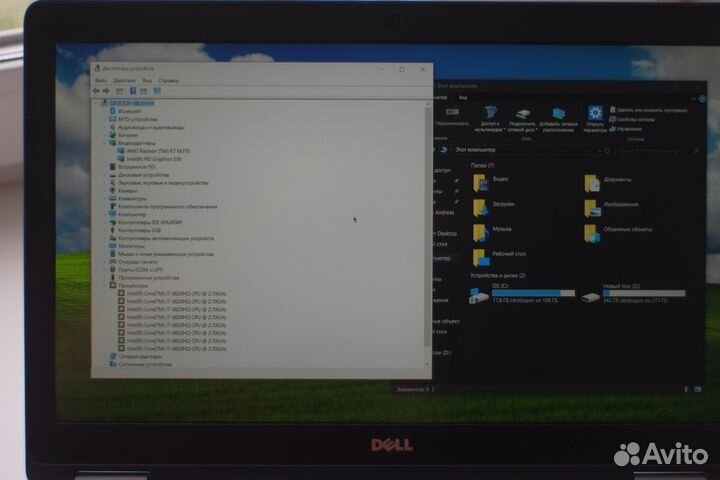The width and height of the screenshot is (720, 480).
Task: Open the Действие menu in Device Manager
Action: [124, 80]
